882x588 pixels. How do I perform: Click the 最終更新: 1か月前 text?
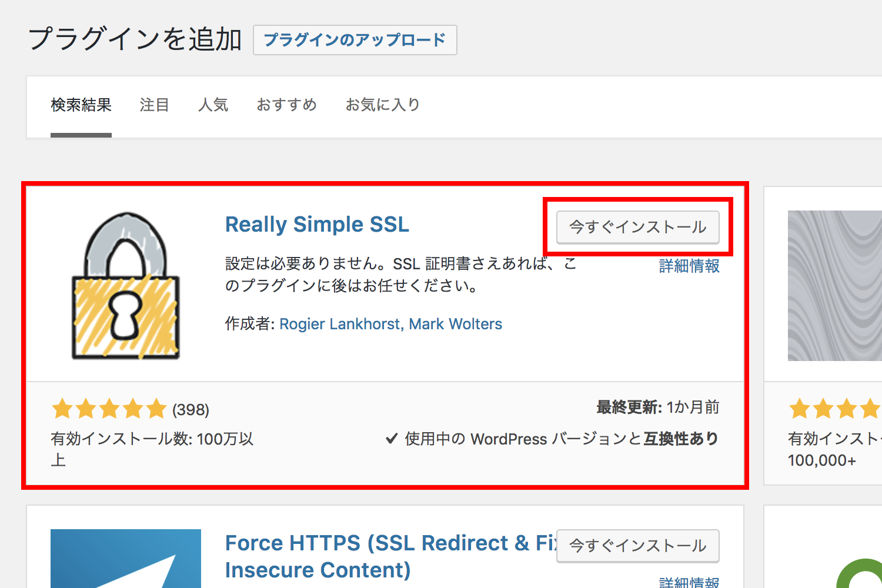pyautogui.click(x=658, y=407)
